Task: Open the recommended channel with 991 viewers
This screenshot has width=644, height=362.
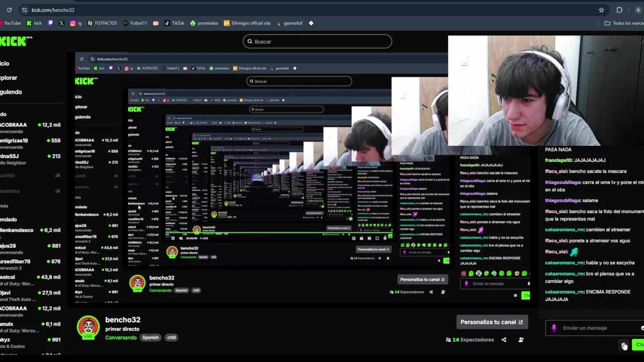Action: tap(30, 342)
